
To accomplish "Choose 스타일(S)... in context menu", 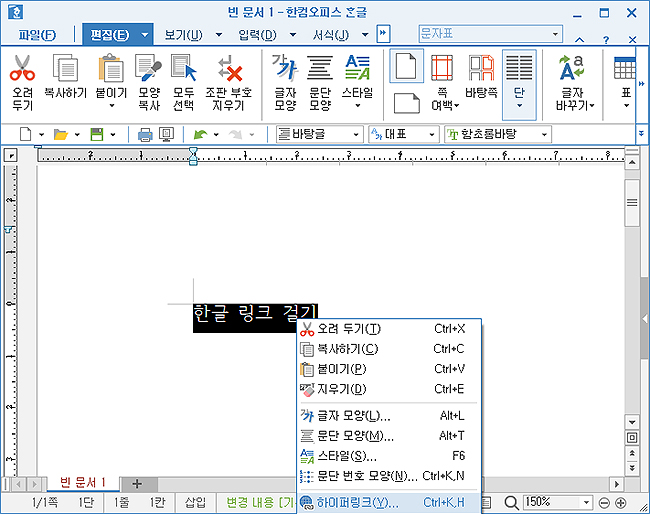I will [x=389, y=456].
